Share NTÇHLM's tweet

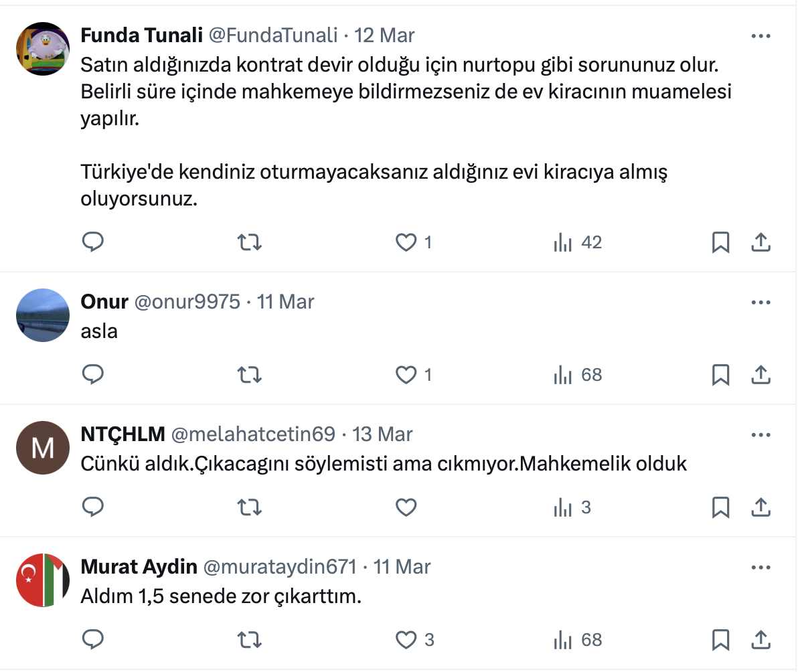click(761, 507)
